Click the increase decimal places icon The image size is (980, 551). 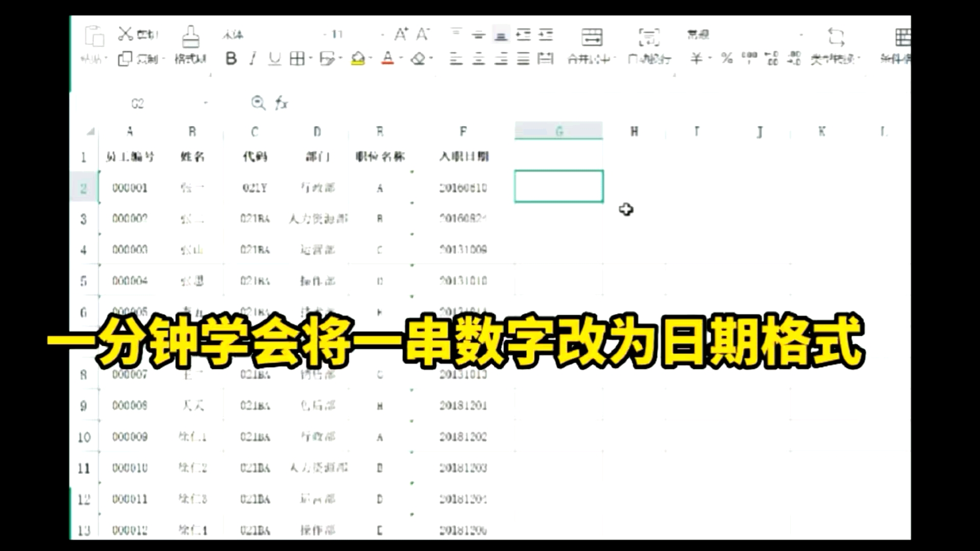(771, 58)
